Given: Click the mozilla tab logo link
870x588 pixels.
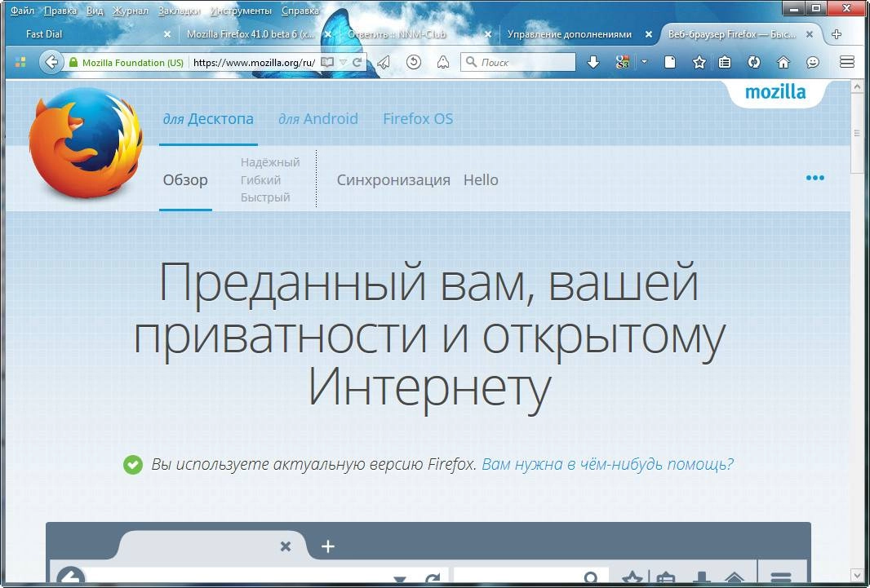Looking at the screenshot, I should [x=775, y=91].
